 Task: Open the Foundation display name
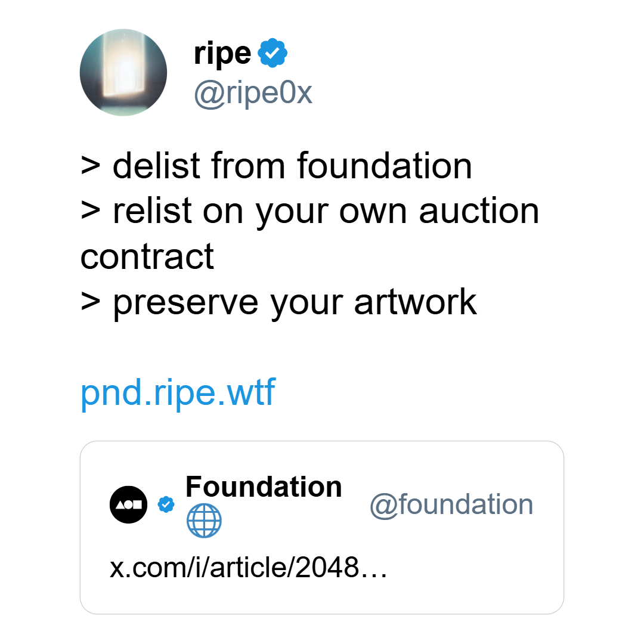[264, 487]
